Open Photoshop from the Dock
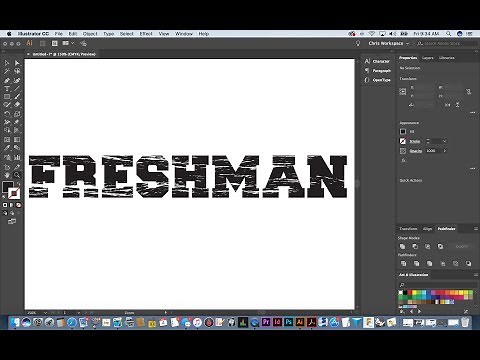Screen dimensions: 480x360 289,322
